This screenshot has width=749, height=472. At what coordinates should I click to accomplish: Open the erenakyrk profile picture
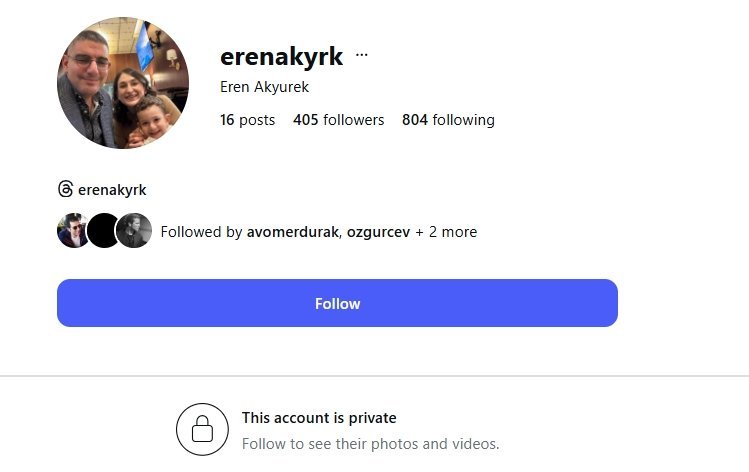[123, 83]
